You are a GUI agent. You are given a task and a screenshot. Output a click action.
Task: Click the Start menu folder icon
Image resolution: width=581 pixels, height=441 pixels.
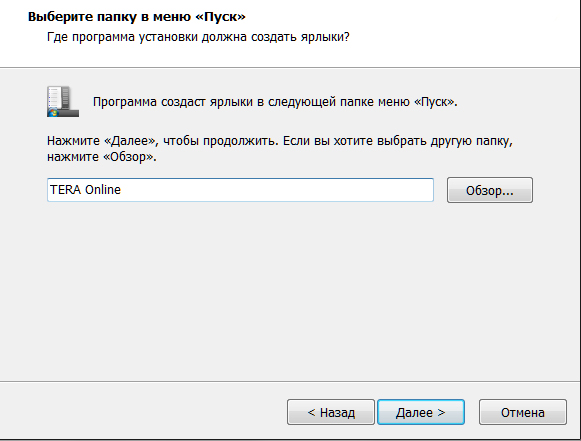pos(63,102)
